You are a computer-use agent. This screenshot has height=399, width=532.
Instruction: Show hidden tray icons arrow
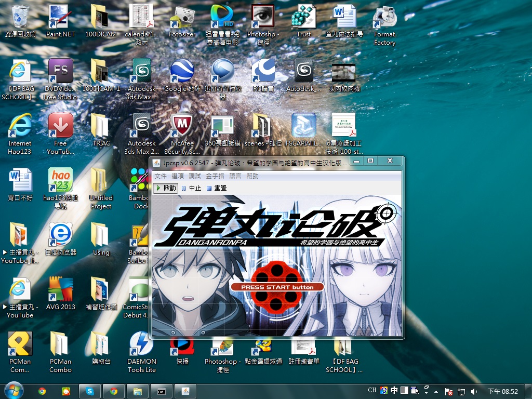coord(436,392)
